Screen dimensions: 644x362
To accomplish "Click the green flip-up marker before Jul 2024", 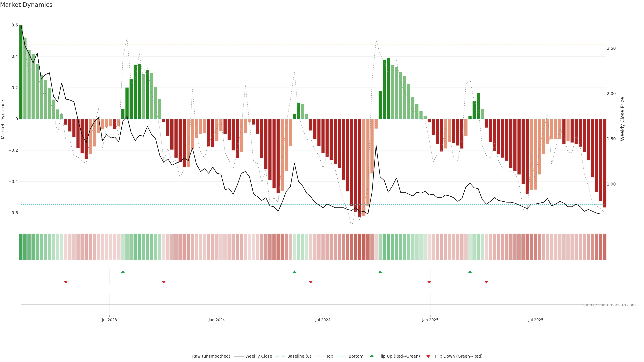I will tap(294, 272).
